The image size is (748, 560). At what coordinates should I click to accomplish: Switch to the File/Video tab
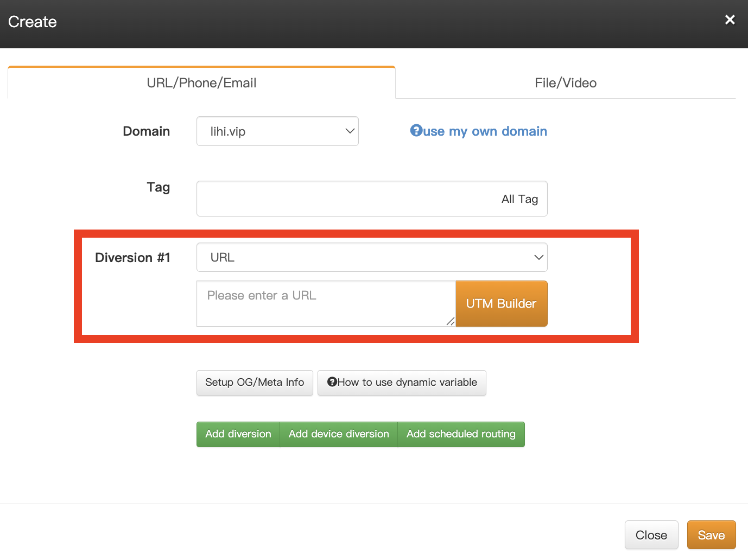(565, 83)
